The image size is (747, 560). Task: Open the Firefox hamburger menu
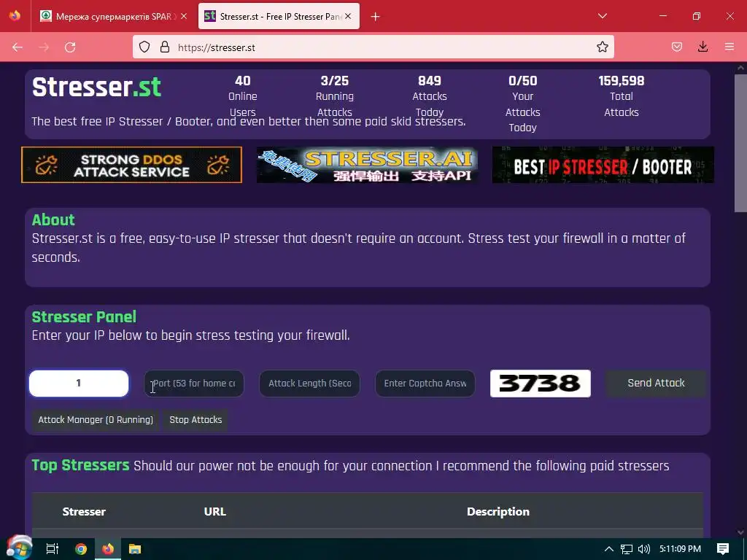(729, 47)
